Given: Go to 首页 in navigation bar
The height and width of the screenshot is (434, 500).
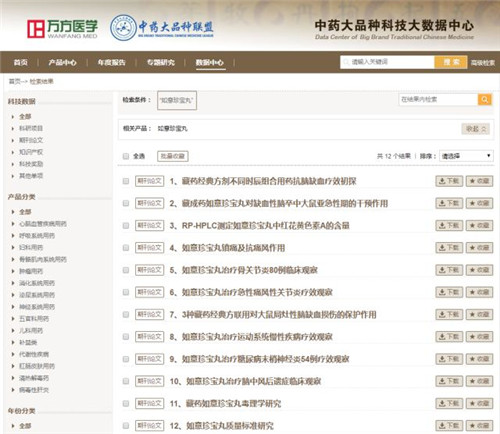Looking at the screenshot, I should (21, 62).
